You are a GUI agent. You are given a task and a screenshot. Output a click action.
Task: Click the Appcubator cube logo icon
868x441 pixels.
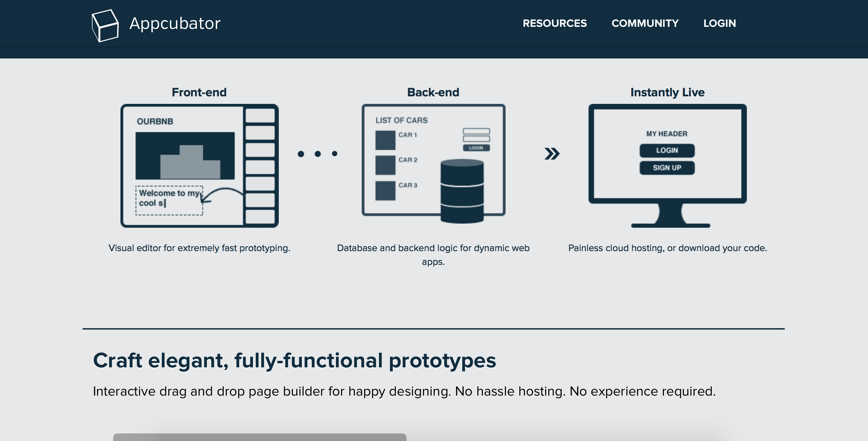click(105, 24)
